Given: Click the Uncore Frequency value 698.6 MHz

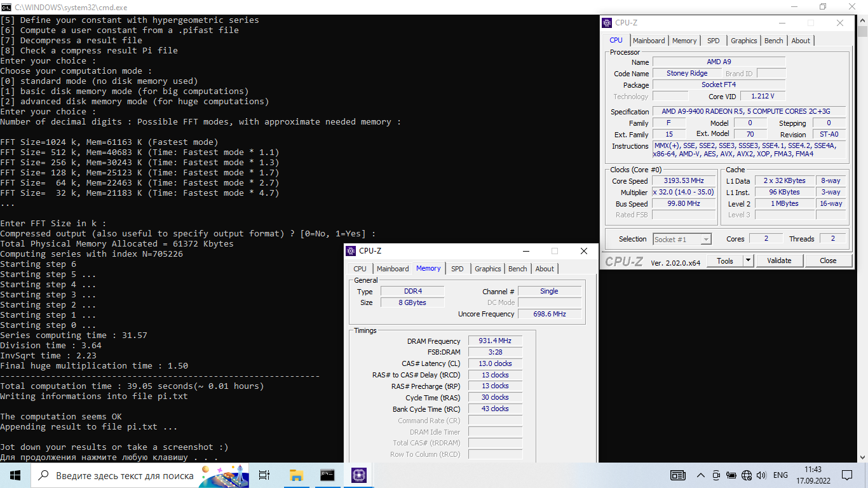Looking at the screenshot, I should click(549, 314).
